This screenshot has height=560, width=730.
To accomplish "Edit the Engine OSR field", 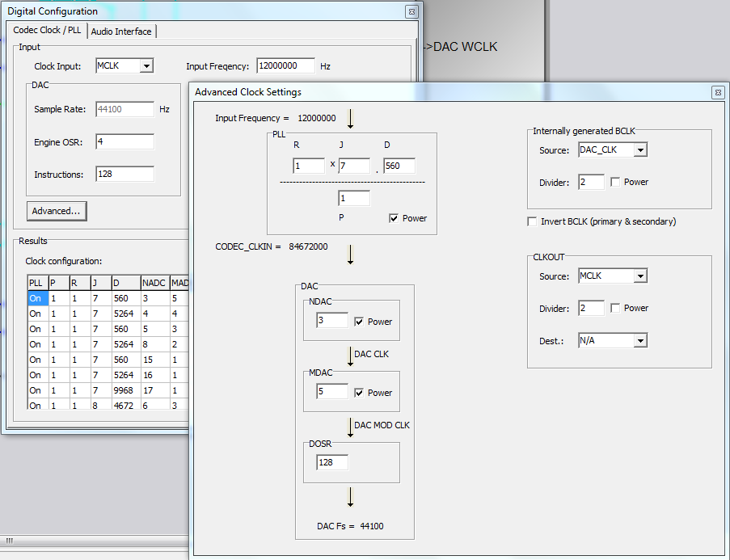I will click(x=124, y=141).
